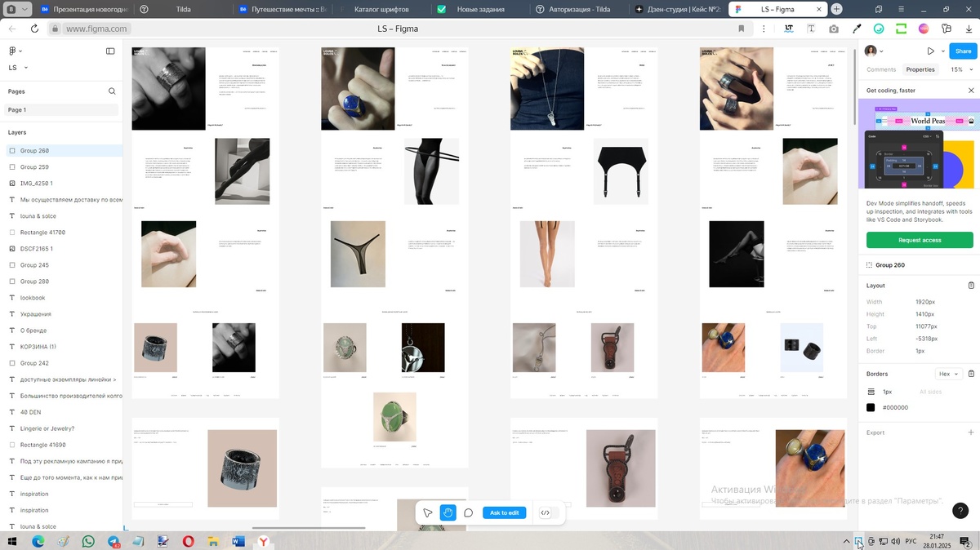Open Yandex Browser from taskbar
This screenshot has height=550, width=980.
[264, 541]
